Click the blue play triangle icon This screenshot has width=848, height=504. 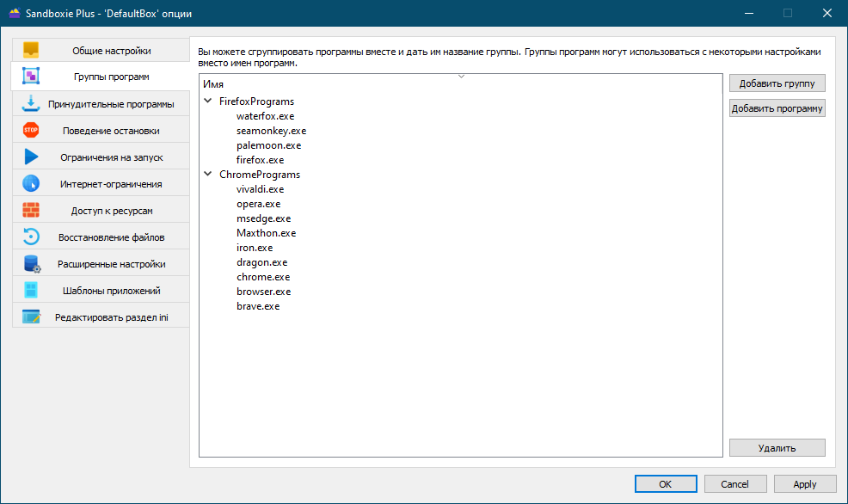pyautogui.click(x=31, y=157)
